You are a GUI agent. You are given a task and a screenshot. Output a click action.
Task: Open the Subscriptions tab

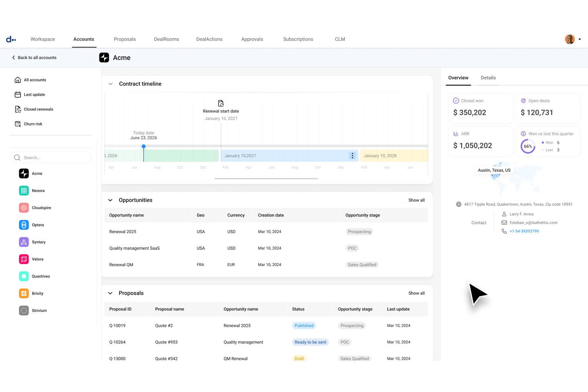[298, 39]
